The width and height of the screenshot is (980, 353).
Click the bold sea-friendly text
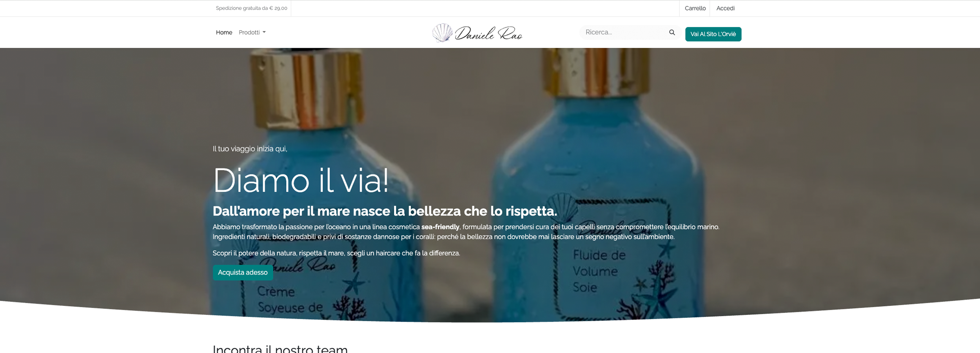pos(440,227)
